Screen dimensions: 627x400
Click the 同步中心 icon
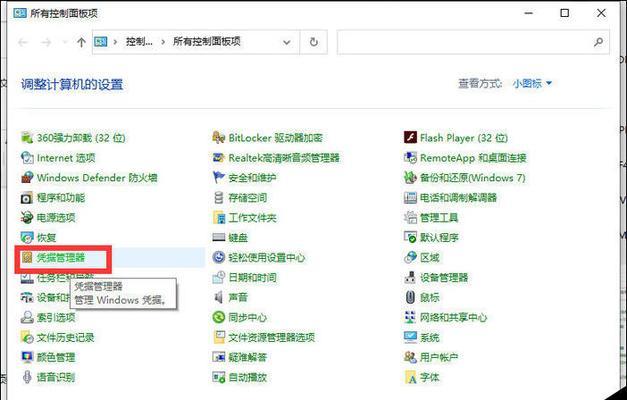pos(218,318)
